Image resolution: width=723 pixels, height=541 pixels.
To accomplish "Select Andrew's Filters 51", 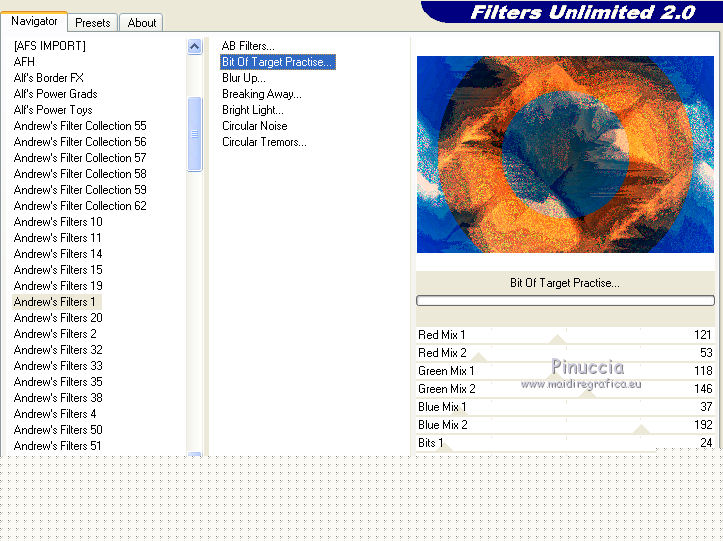I will click(x=58, y=446).
